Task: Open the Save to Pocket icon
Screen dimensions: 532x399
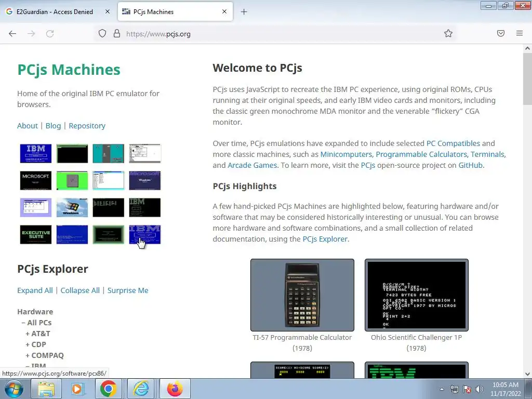Action: click(501, 33)
